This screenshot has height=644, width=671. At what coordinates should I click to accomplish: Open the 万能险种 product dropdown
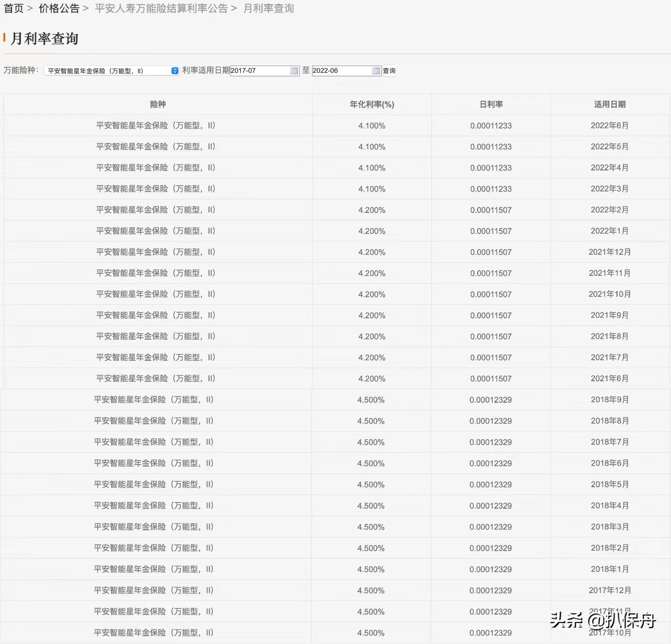pos(110,70)
